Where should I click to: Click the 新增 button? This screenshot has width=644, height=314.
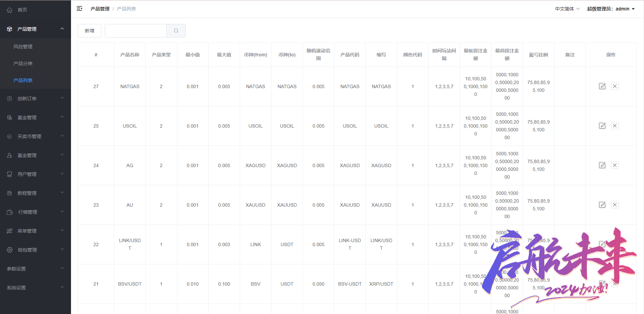tap(90, 31)
